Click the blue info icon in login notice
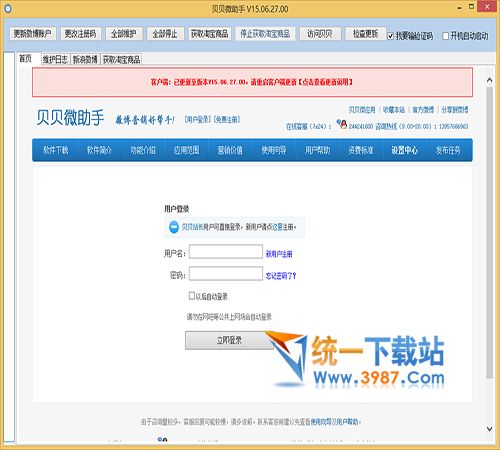 (x=174, y=227)
